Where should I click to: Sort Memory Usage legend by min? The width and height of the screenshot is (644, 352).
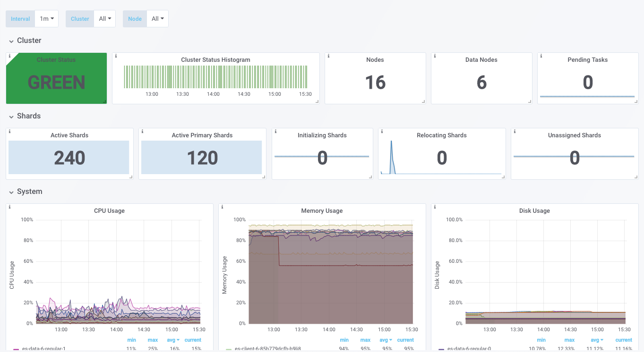point(344,340)
